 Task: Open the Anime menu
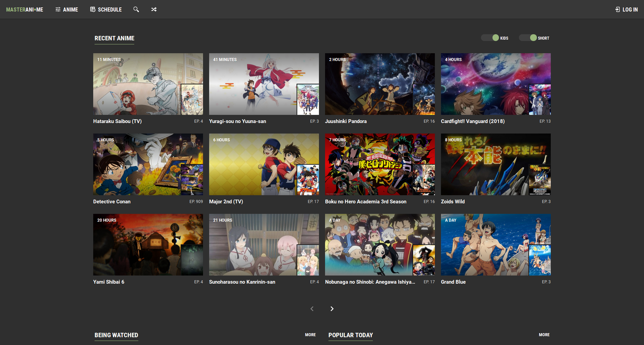(x=67, y=9)
